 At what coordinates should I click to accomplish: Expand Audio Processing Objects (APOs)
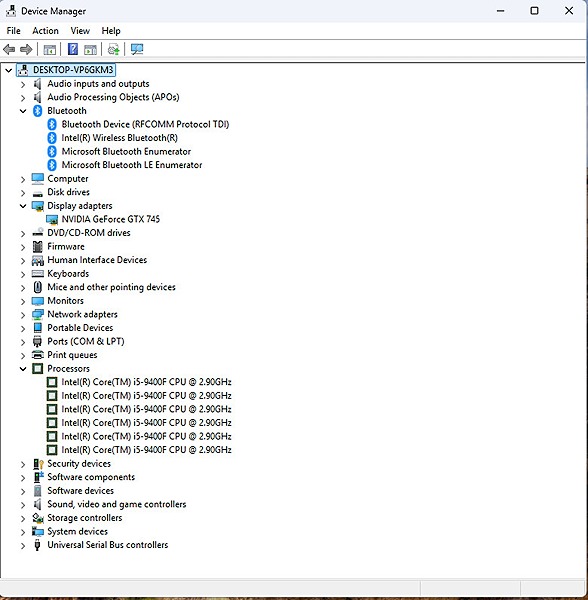pyautogui.click(x=23, y=98)
